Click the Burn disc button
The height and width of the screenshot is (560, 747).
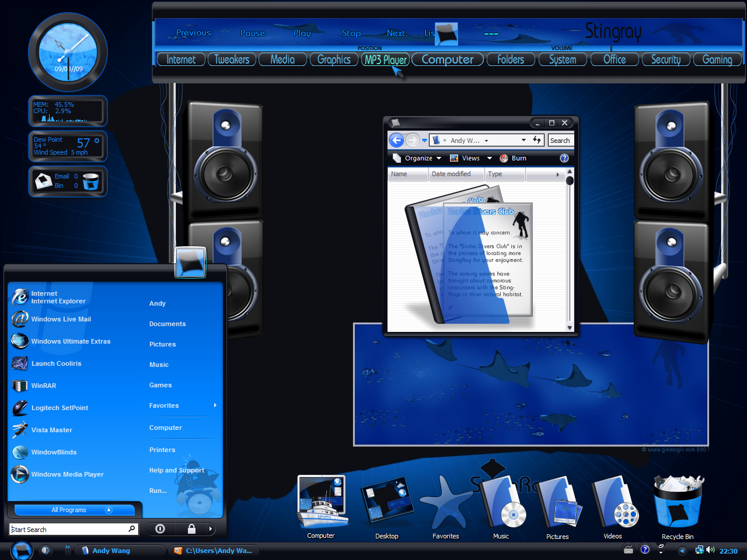coord(513,158)
